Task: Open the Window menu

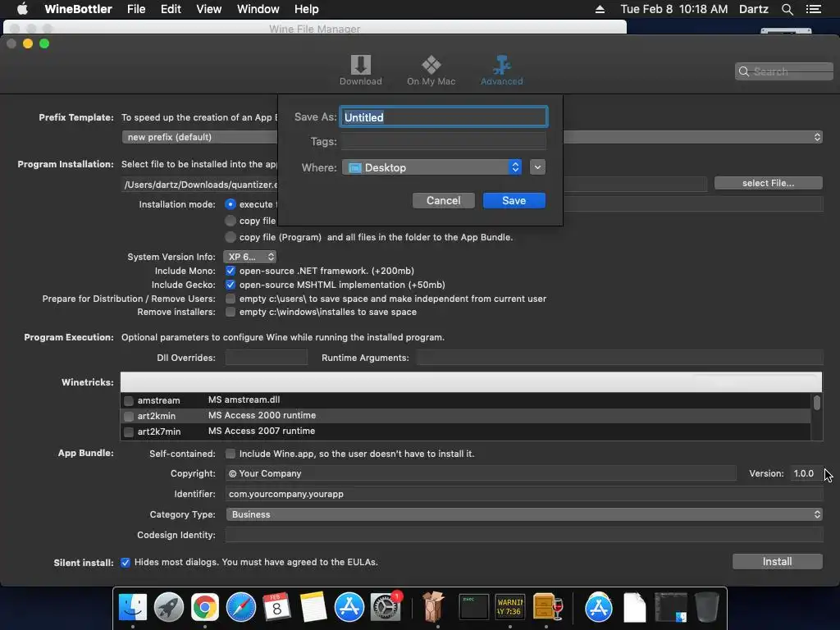Action: [258, 9]
